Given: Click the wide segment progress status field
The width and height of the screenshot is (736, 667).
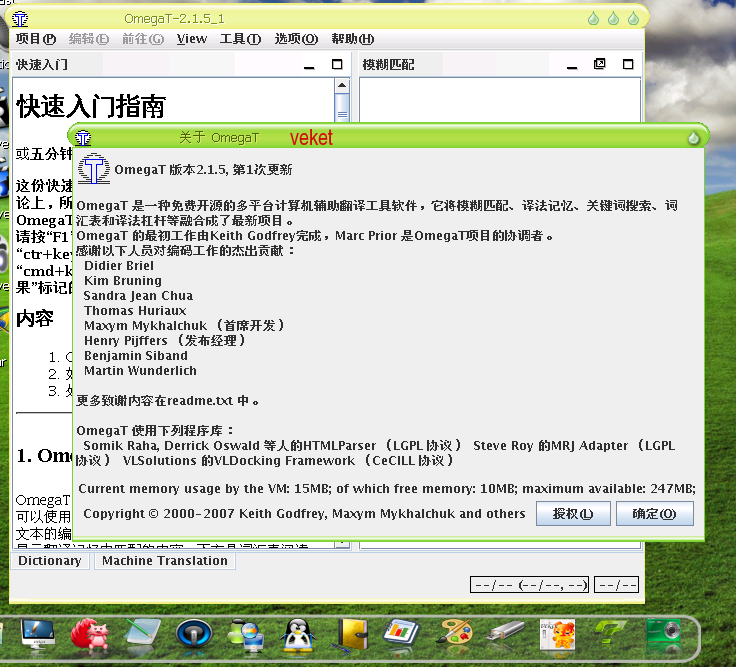Looking at the screenshot, I should (529, 585).
